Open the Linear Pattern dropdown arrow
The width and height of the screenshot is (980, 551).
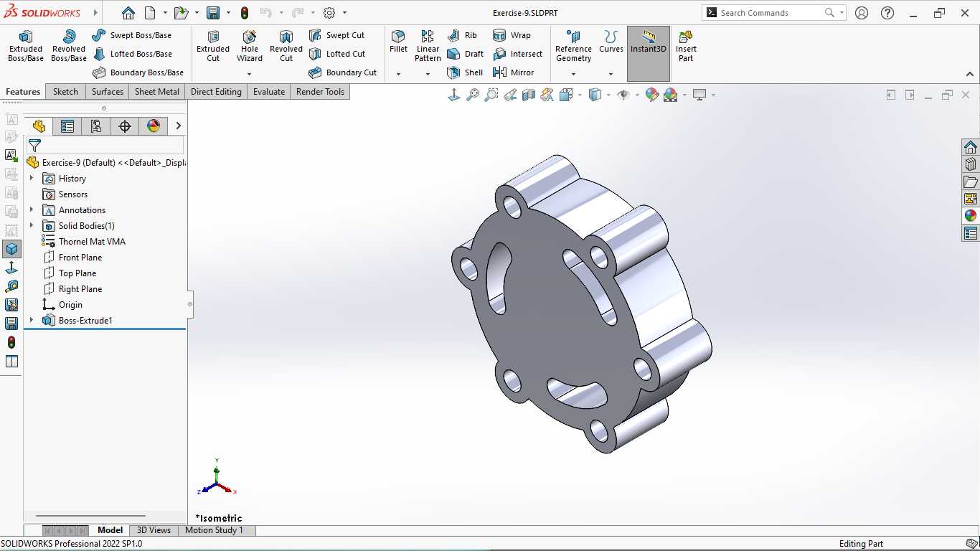[x=428, y=74]
